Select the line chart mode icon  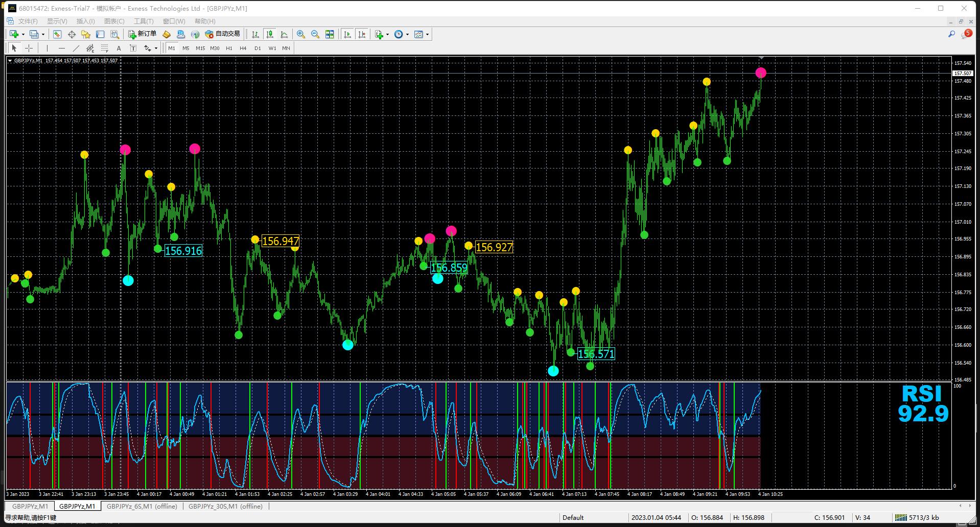[284, 34]
